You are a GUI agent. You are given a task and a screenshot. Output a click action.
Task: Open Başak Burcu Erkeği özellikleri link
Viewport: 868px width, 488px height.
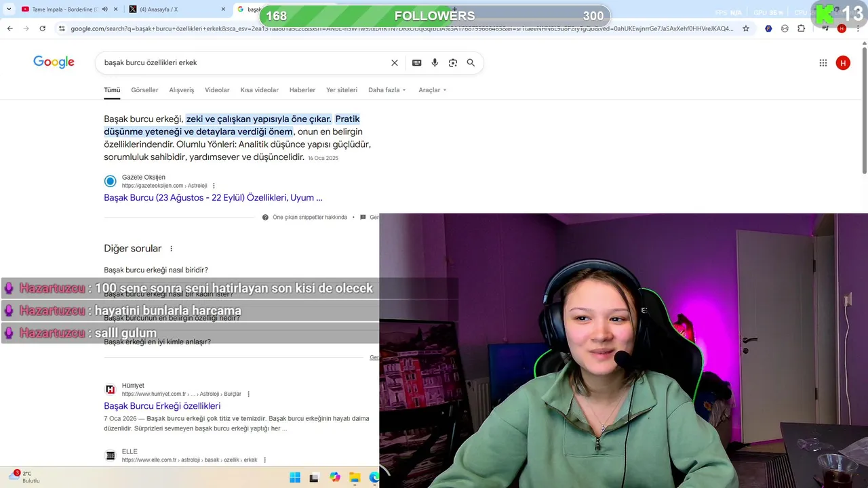click(162, 406)
